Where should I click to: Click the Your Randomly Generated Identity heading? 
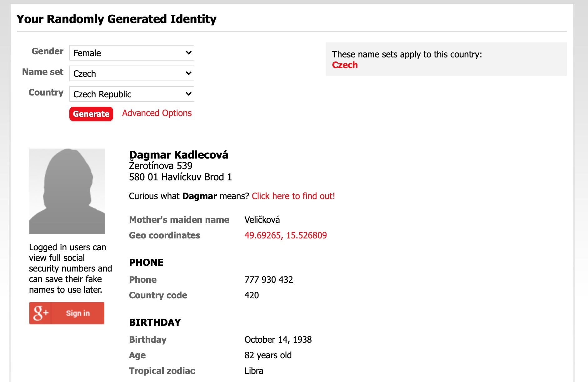116,19
